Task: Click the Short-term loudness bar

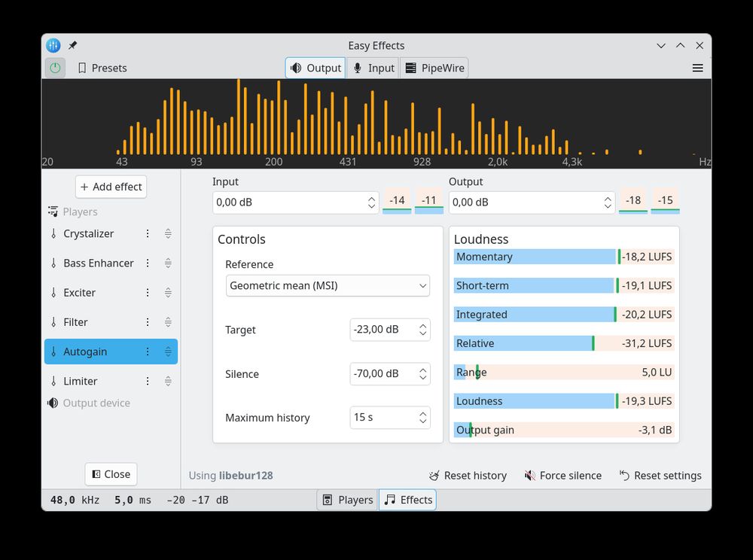Action: click(x=564, y=285)
